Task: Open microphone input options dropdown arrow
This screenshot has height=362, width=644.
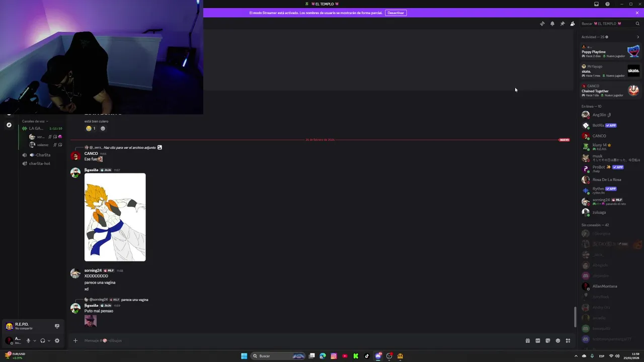Action: (34, 340)
